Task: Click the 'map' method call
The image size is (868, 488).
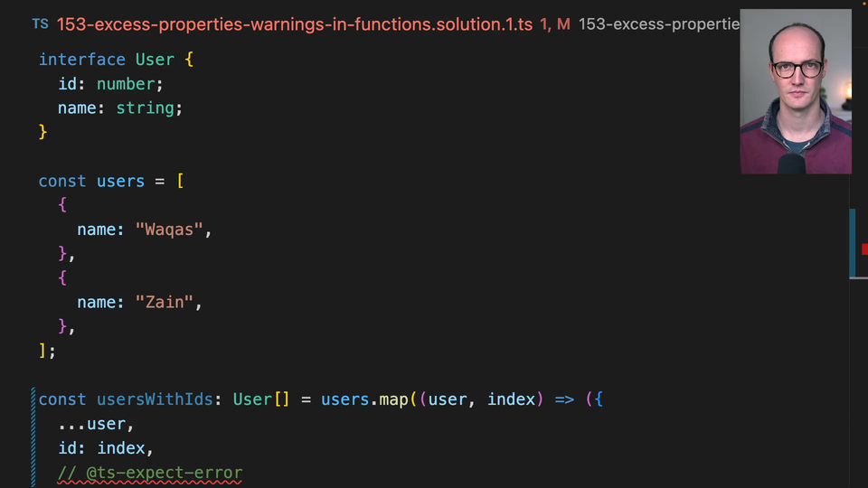Action: tap(393, 399)
